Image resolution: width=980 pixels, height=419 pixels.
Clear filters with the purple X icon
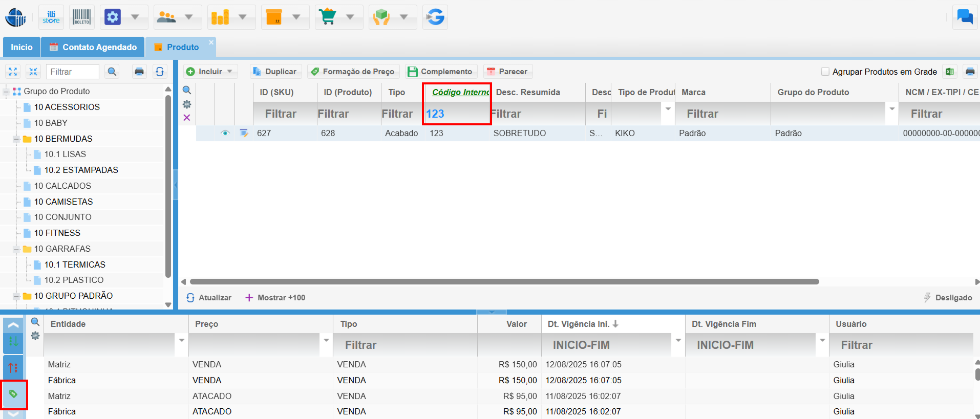pyautogui.click(x=187, y=118)
